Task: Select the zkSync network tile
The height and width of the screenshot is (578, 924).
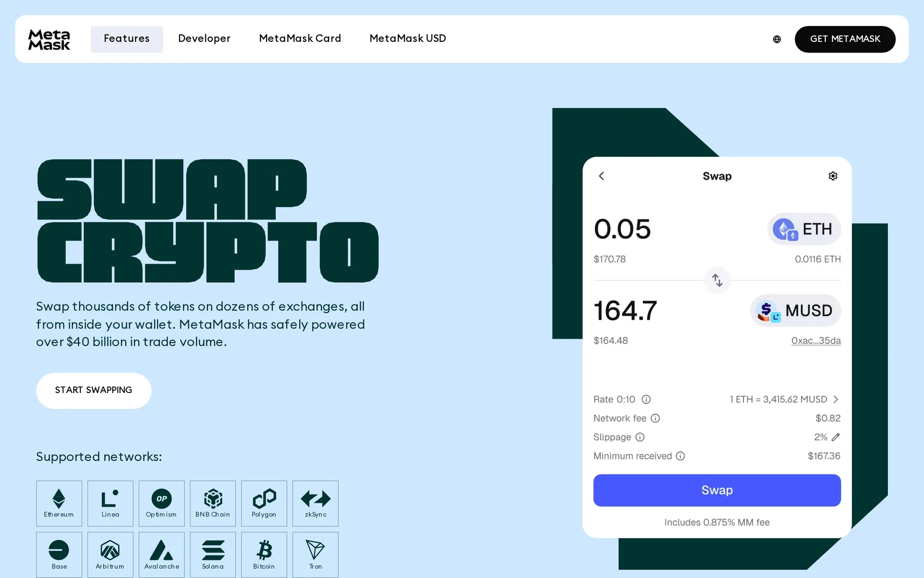Action: click(315, 503)
